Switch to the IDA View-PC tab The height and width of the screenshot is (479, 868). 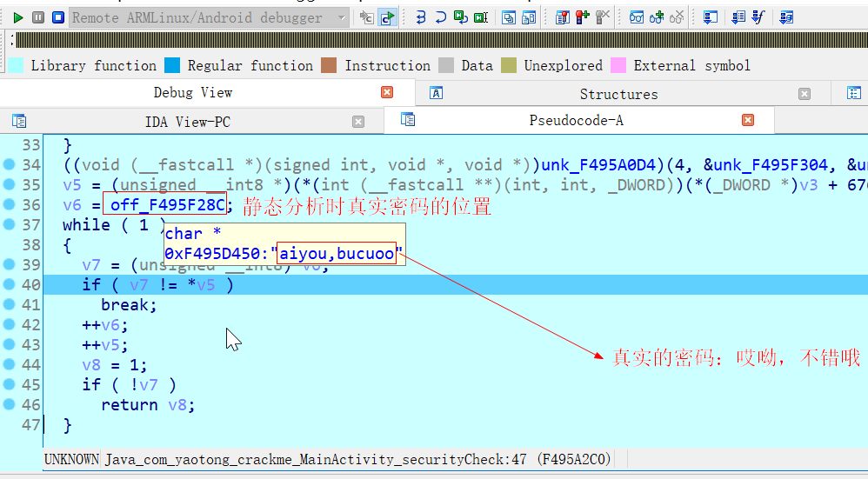coord(188,122)
